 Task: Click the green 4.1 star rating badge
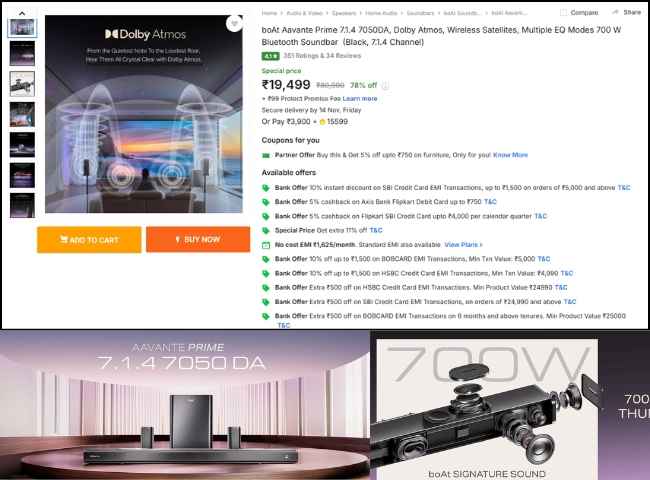[x=270, y=56]
